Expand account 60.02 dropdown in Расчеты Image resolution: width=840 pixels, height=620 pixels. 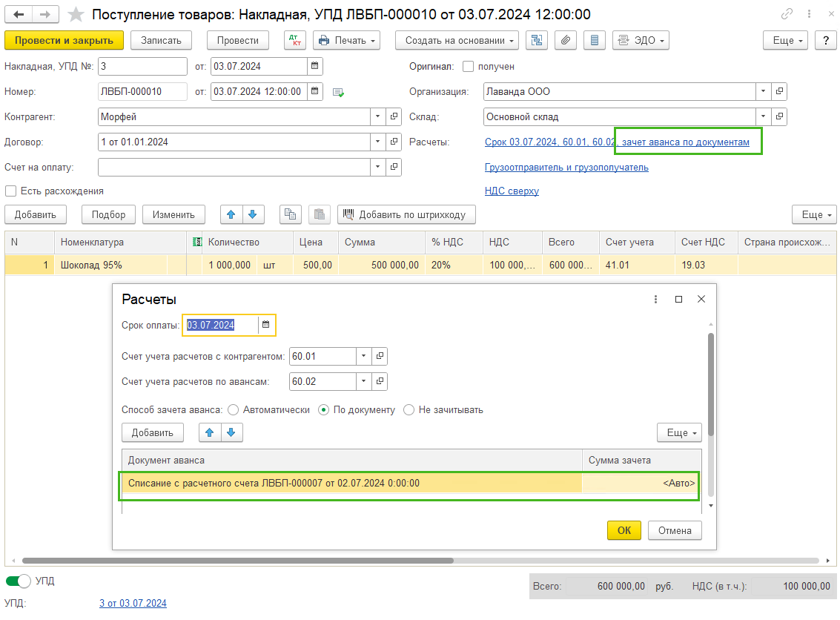pos(364,381)
